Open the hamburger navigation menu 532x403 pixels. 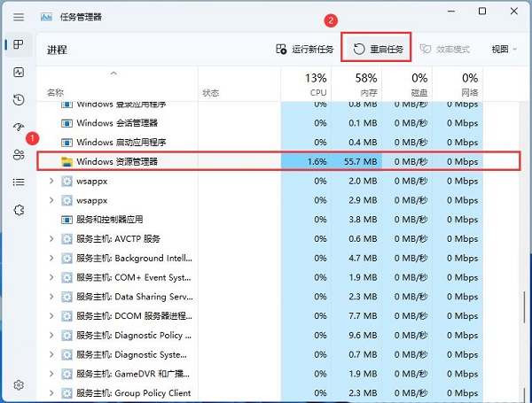point(19,15)
